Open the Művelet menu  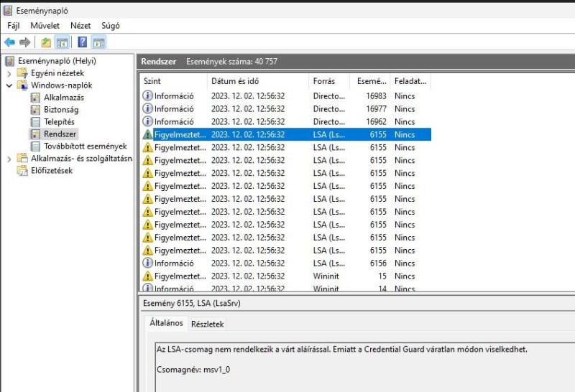tap(45, 26)
